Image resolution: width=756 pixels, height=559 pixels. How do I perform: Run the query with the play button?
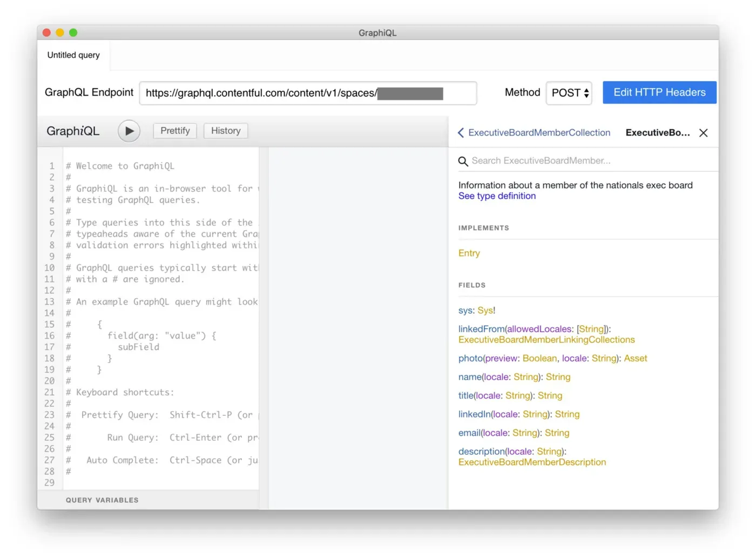coord(129,131)
